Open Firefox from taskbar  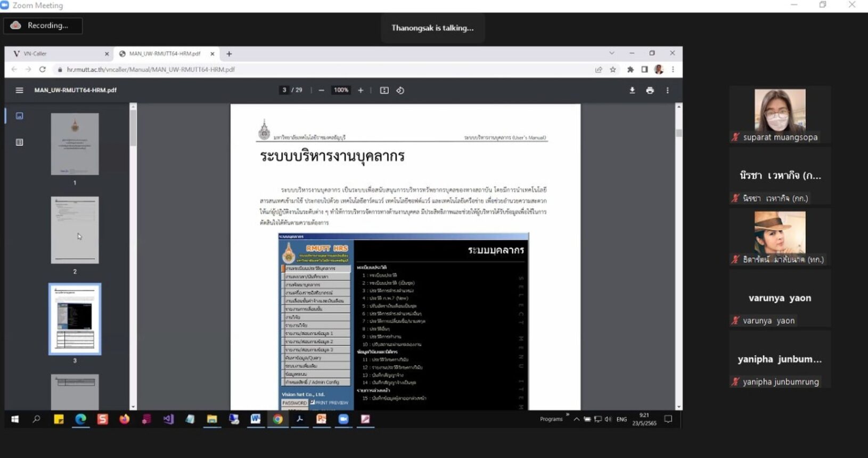pos(124,419)
